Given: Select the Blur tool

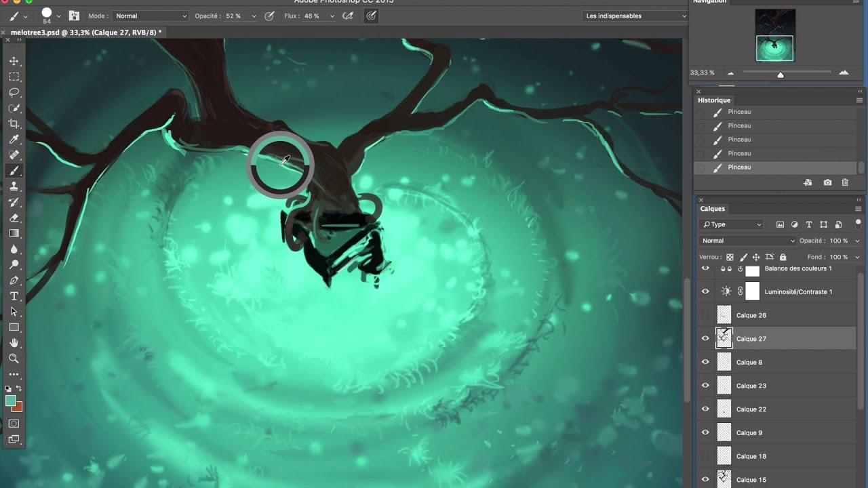Looking at the screenshot, I should click(x=14, y=249).
